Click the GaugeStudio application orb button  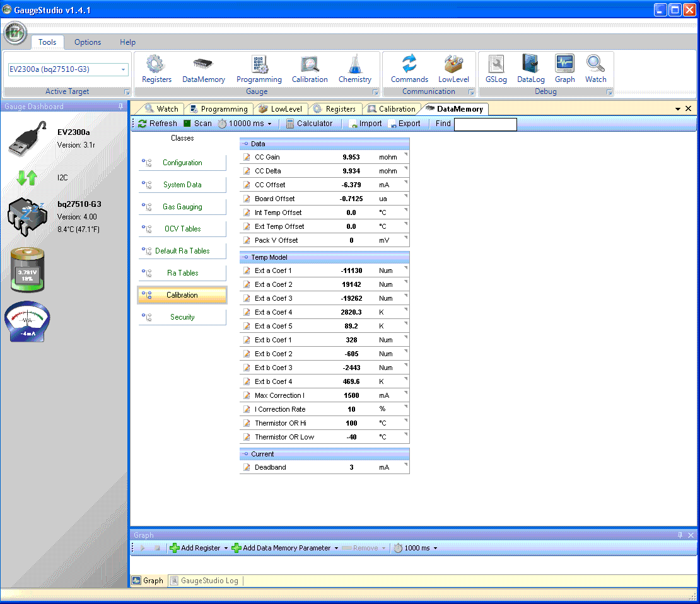[x=15, y=33]
